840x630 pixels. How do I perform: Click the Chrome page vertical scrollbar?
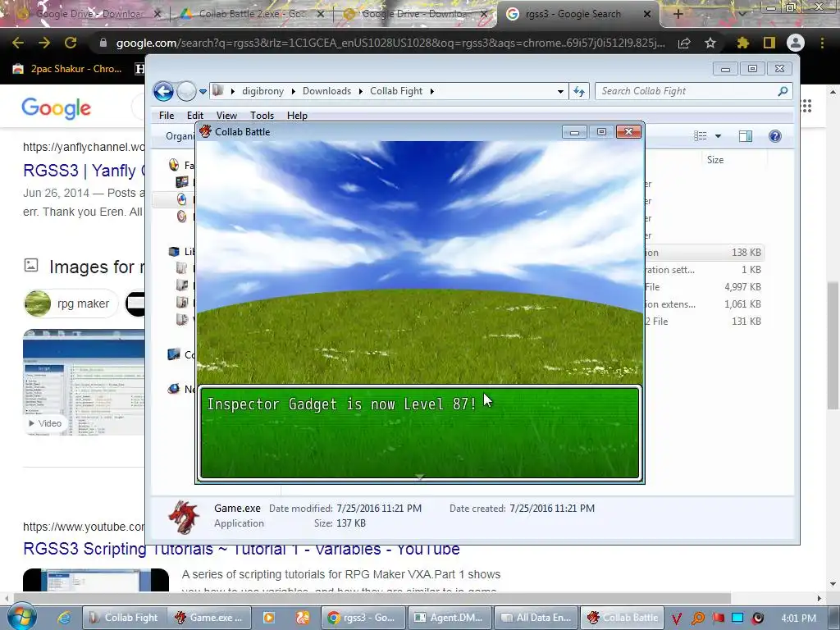pyautogui.click(x=833, y=345)
